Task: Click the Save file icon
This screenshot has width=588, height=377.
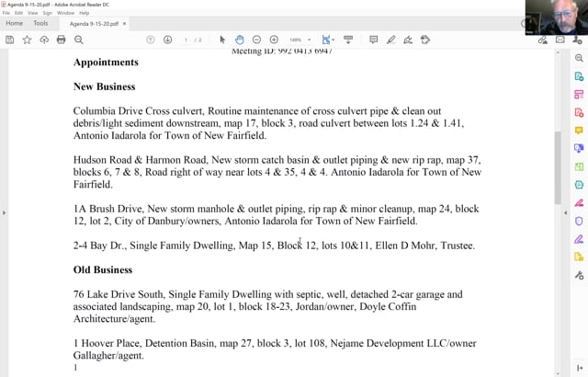Action: (10, 40)
